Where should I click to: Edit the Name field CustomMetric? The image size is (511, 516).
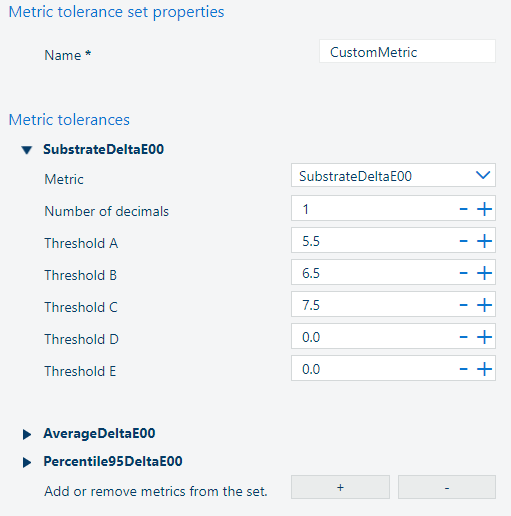click(407, 52)
